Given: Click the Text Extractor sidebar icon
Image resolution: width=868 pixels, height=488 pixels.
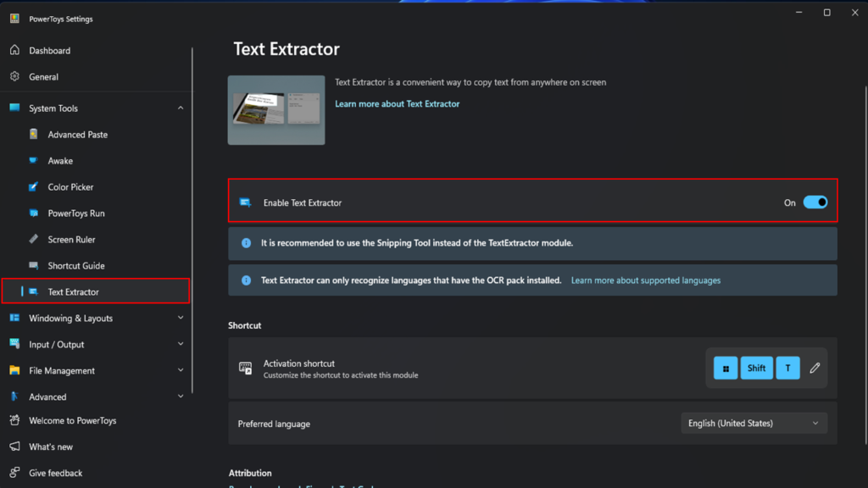Looking at the screenshot, I should pos(34,291).
